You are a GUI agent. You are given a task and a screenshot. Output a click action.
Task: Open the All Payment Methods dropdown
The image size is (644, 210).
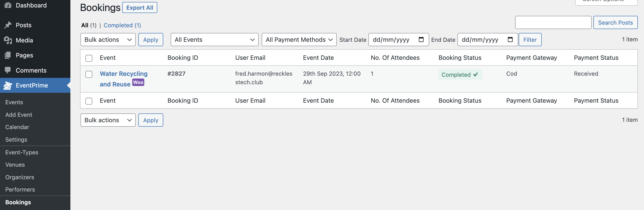[x=299, y=40]
